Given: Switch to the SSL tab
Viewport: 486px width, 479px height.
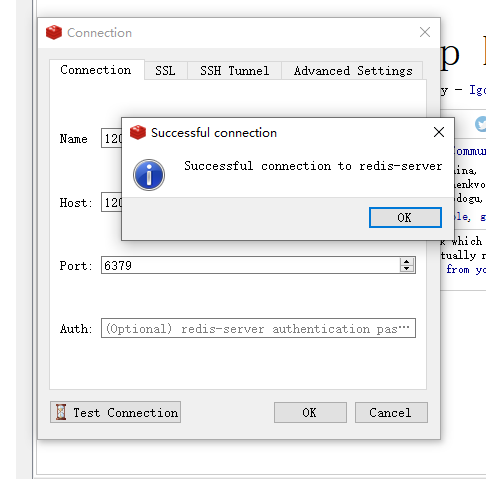Looking at the screenshot, I should click(x=166, y=71).
